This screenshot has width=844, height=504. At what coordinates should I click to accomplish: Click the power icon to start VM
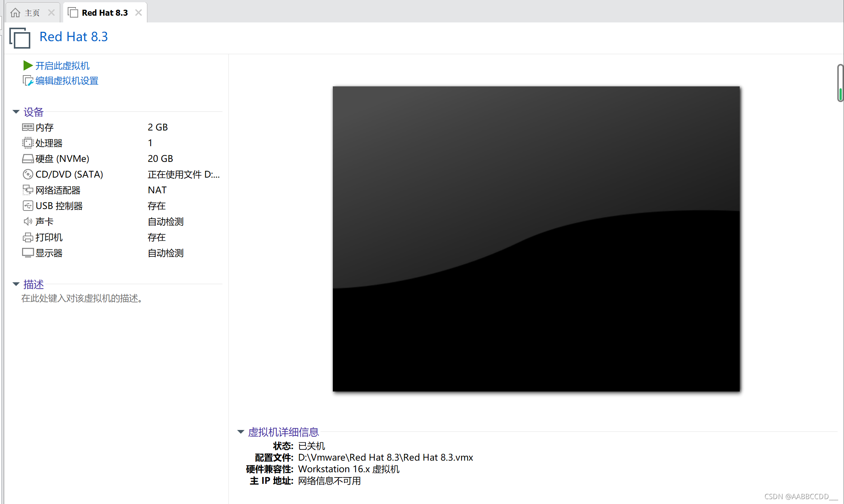tap(28, 65)
